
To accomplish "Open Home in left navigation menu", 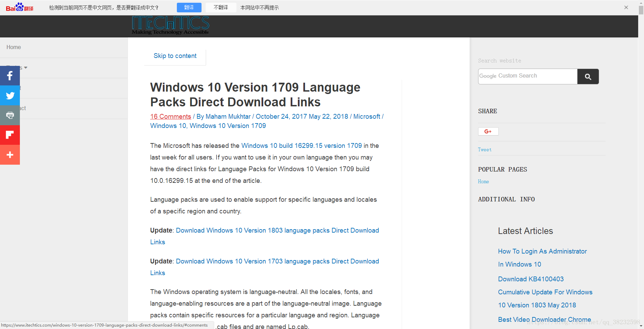I will pos(14,47).
